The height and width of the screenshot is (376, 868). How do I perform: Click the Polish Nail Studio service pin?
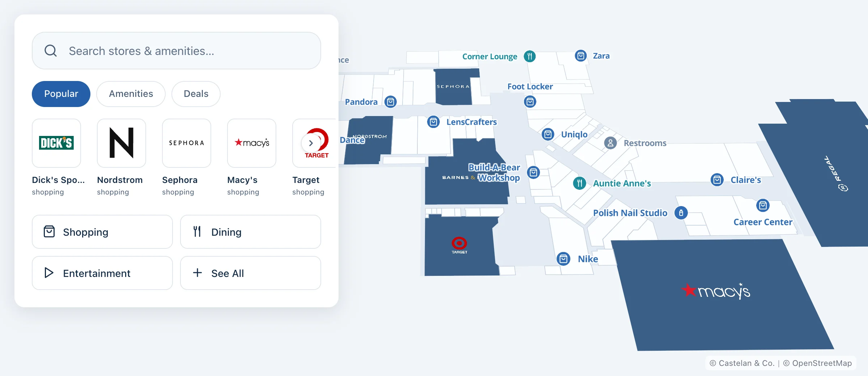pyautogui.click(x=681, y=213)
